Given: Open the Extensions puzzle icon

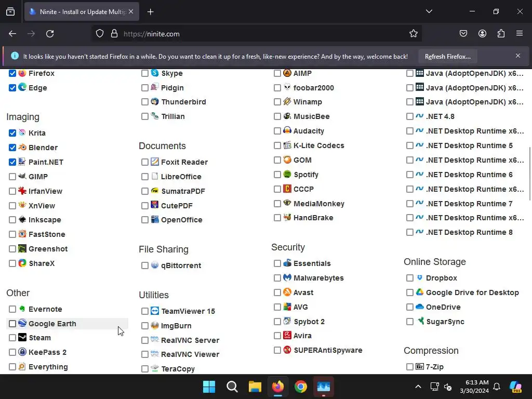Looking at the screenshot, I should click(x=501, y=33).
